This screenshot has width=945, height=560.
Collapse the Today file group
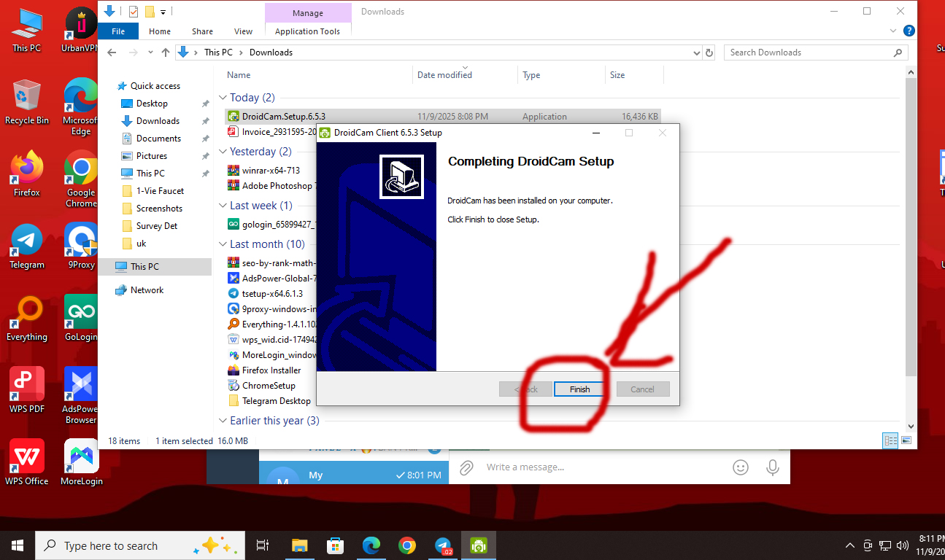point(223,98)
